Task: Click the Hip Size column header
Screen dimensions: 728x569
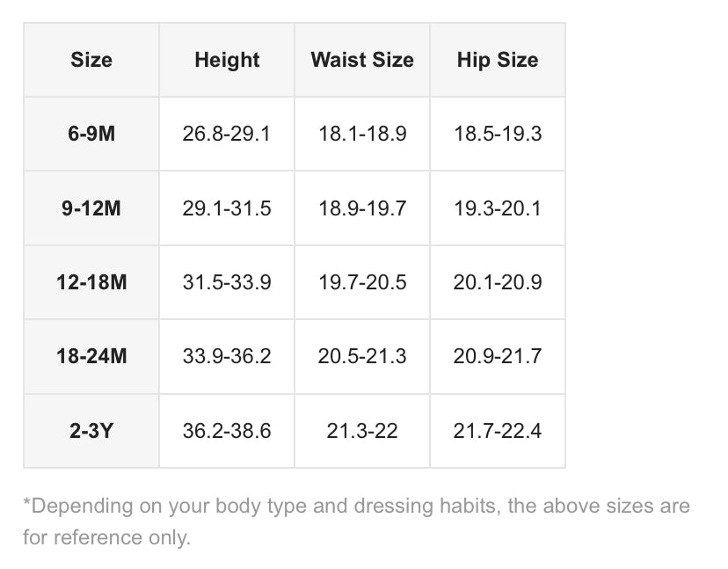Action: pyautogui.click(x=498, y=60)
